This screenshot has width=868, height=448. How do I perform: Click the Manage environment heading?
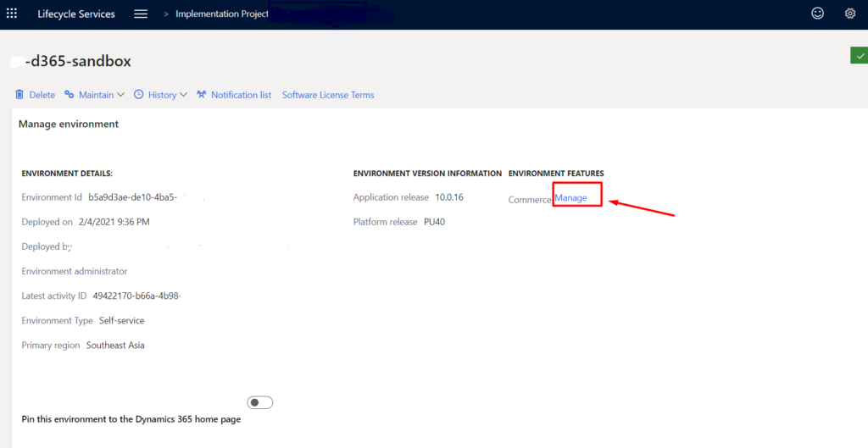[x=69, y=124]
